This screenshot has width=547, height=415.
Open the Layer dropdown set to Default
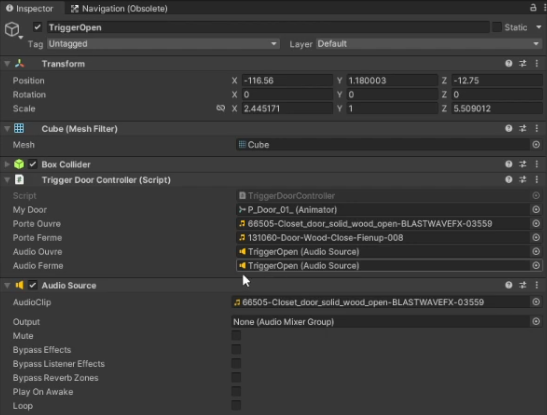point(429,44)
